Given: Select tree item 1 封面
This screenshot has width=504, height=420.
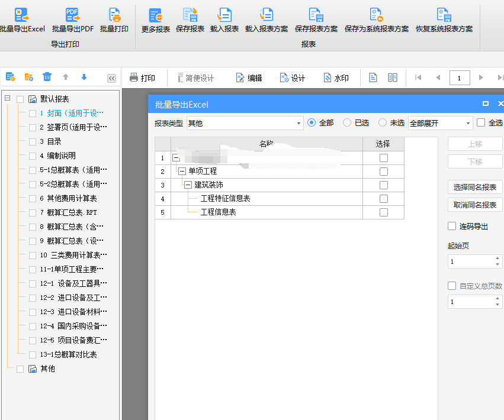Looking at the screenshot, I should pos(72,113).
